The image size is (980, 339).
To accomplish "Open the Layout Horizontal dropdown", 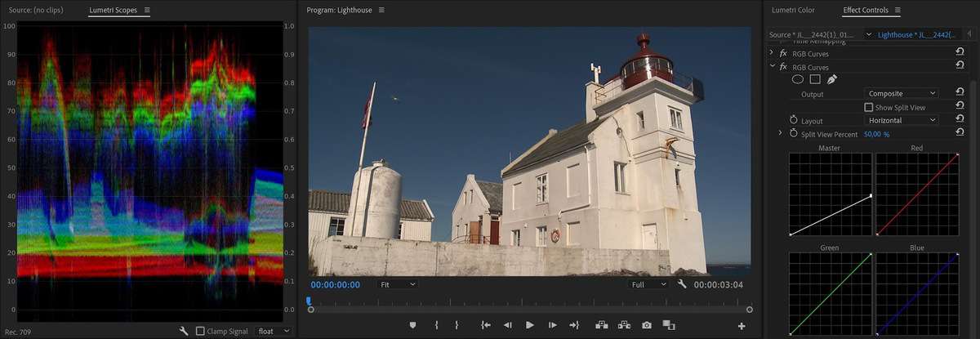I will coord(902,120).
